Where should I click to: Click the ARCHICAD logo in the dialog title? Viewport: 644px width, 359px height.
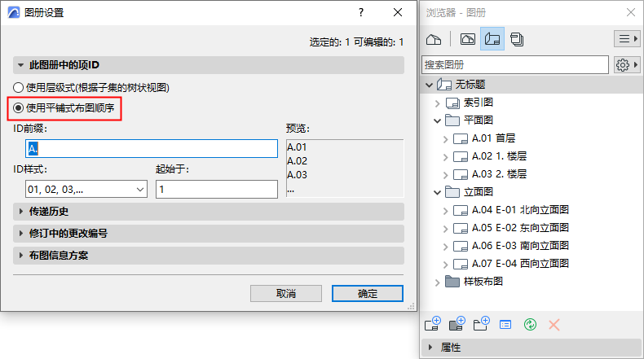pos(14,13)
